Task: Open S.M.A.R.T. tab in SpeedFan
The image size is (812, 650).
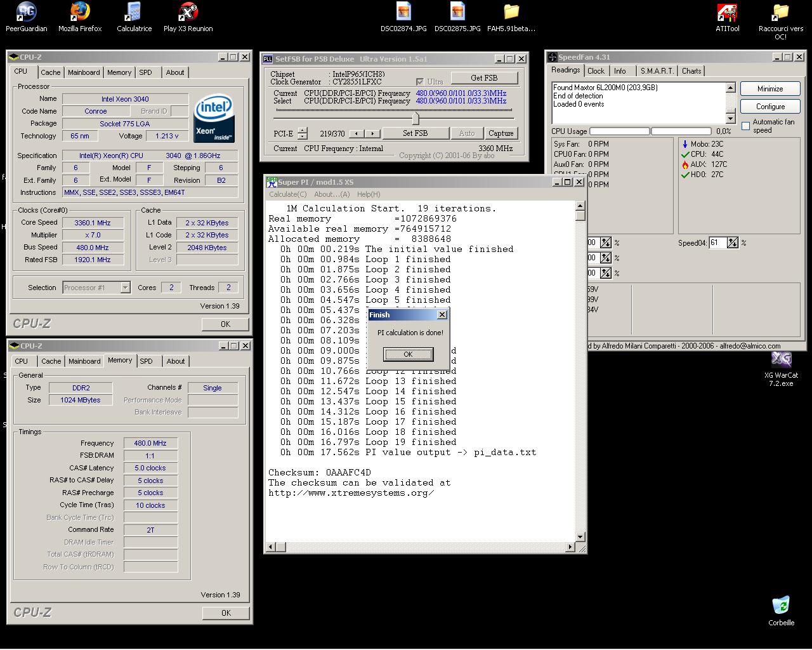Action: (657, 71)
